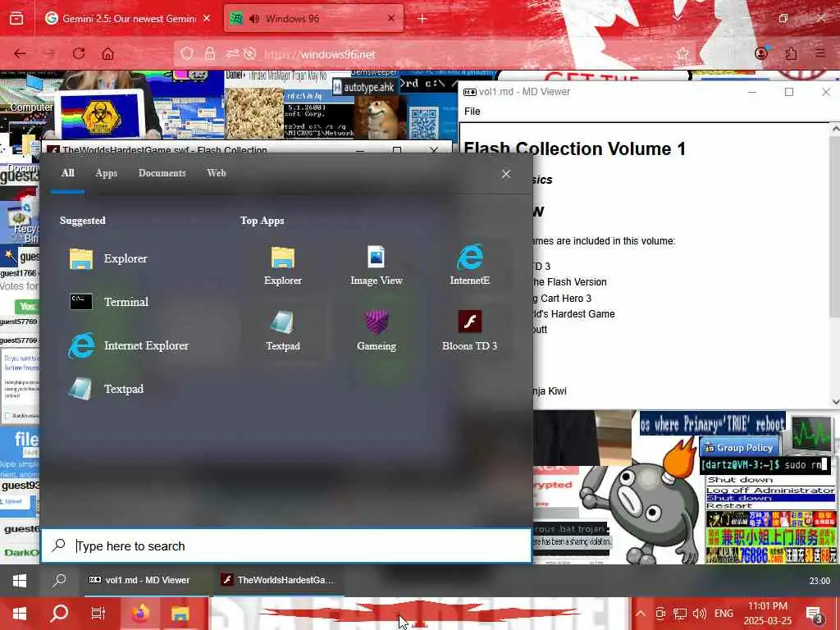840x630 pixels.
Task: Open the browser extensions icon
Action: point(791,53)
